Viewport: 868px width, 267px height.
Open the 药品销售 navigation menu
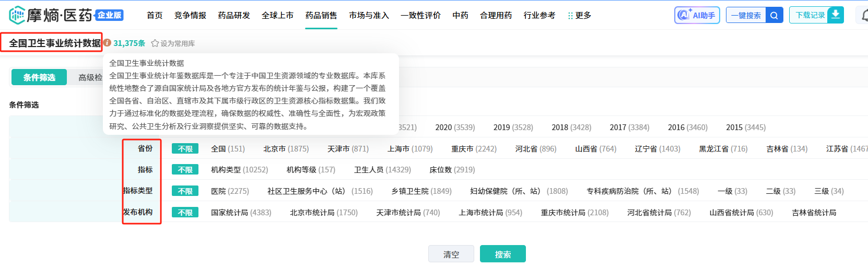321,16
